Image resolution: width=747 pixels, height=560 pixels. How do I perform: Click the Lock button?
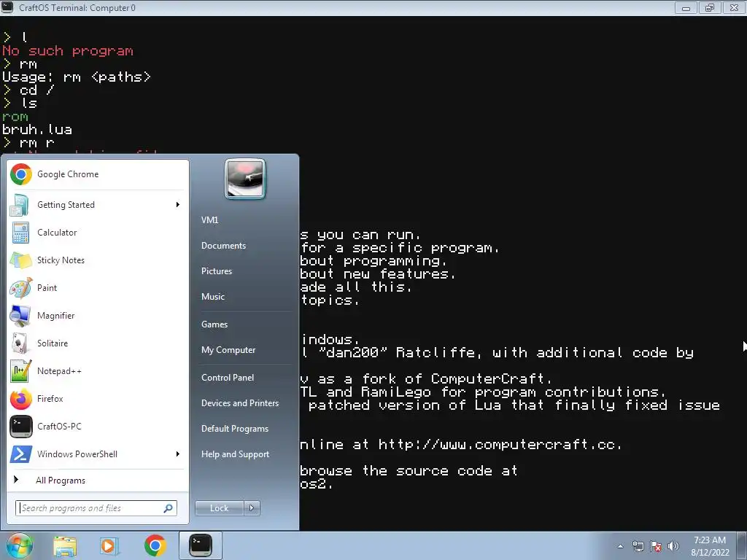tap(220, 508)
